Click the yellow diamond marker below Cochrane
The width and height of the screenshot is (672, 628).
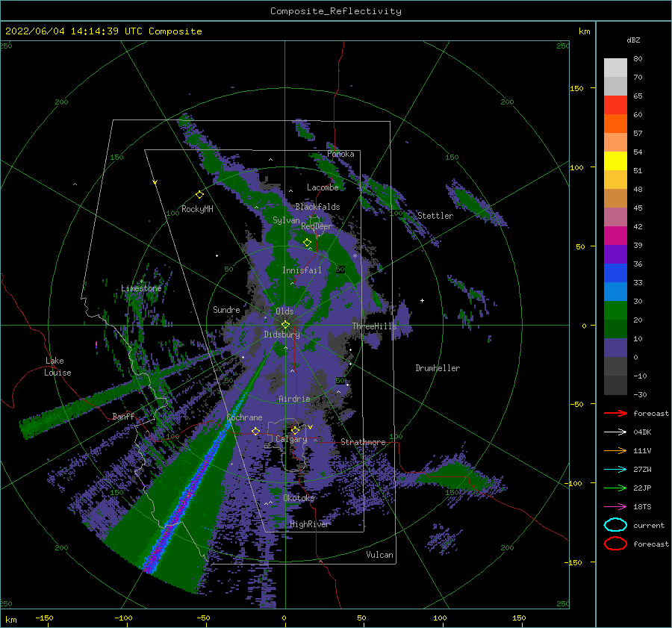[x=255, y=431]
